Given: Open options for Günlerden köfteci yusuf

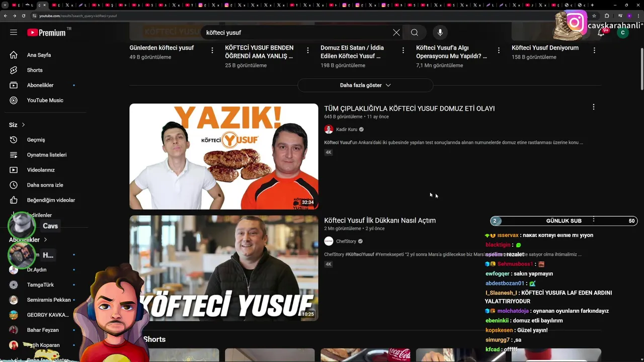Looking at the screenshot, I should coord(212,50).
